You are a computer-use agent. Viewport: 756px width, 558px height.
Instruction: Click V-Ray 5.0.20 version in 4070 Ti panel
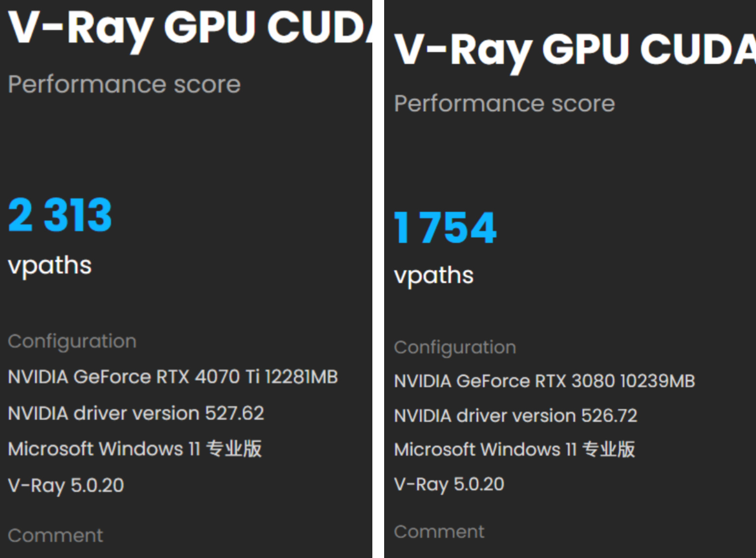pos(66,485)
